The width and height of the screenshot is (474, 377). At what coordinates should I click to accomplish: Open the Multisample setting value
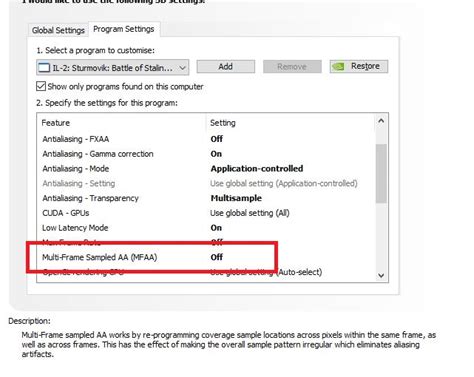pyautogui.click(x=236, y=198)
